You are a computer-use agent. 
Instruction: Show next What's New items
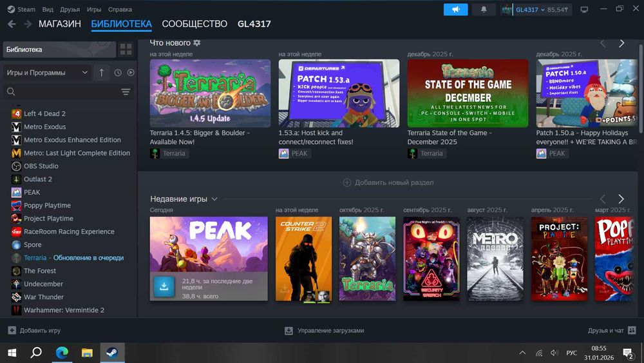click(621, 43)
